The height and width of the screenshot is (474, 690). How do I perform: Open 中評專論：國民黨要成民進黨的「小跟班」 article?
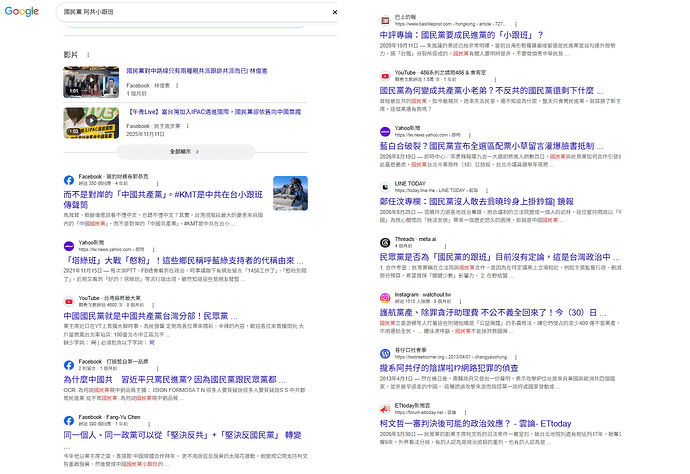coord(462,35)
